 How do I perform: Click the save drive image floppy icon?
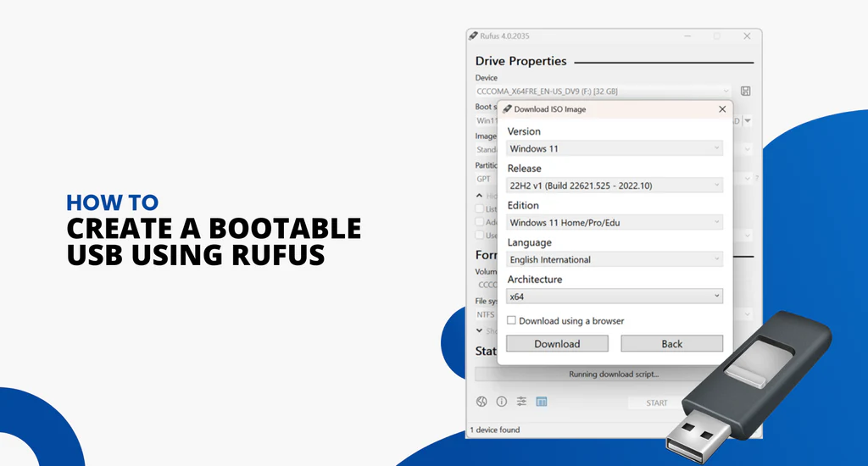745,91
